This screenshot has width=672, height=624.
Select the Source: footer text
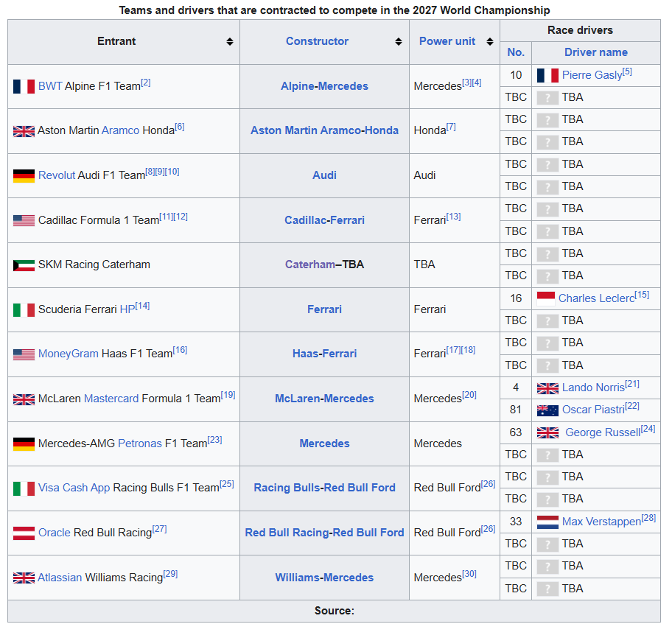coord(335,611)
